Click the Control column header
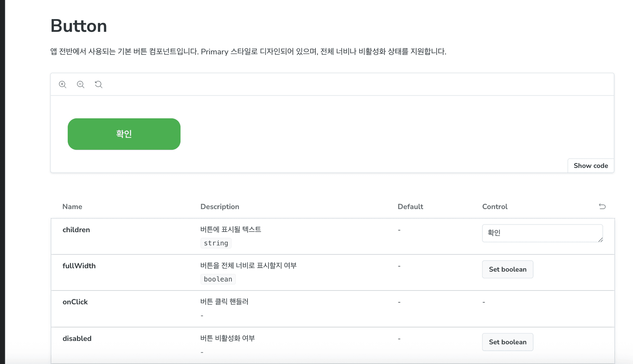This screenshot has height=364, width=633. pos(495,207)
